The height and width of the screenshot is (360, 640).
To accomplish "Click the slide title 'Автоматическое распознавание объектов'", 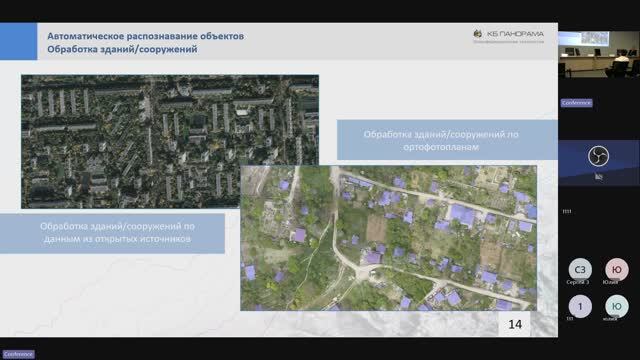I will point(145,36).
